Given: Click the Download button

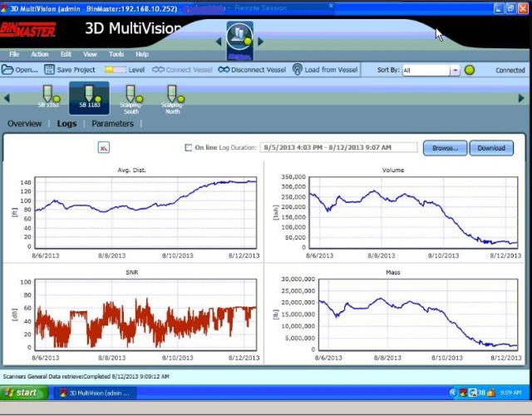Looking at the screenshot, I should tap(491, 148).
